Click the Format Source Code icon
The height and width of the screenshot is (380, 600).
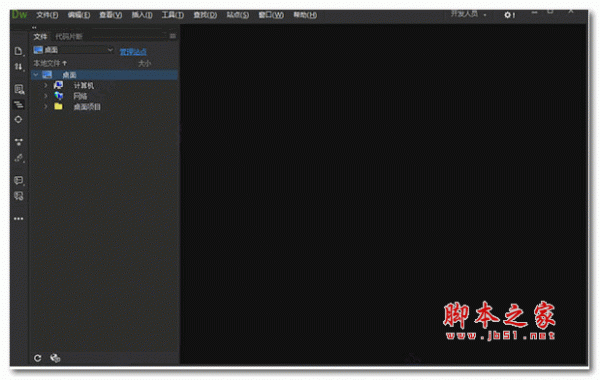click(x=19, y=158)
